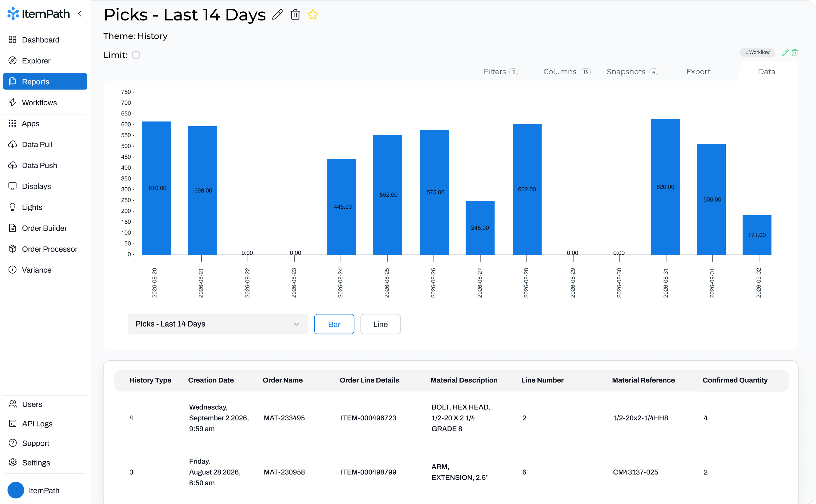
Task: Click order name MAT-233495
Action: click(284, 418)
